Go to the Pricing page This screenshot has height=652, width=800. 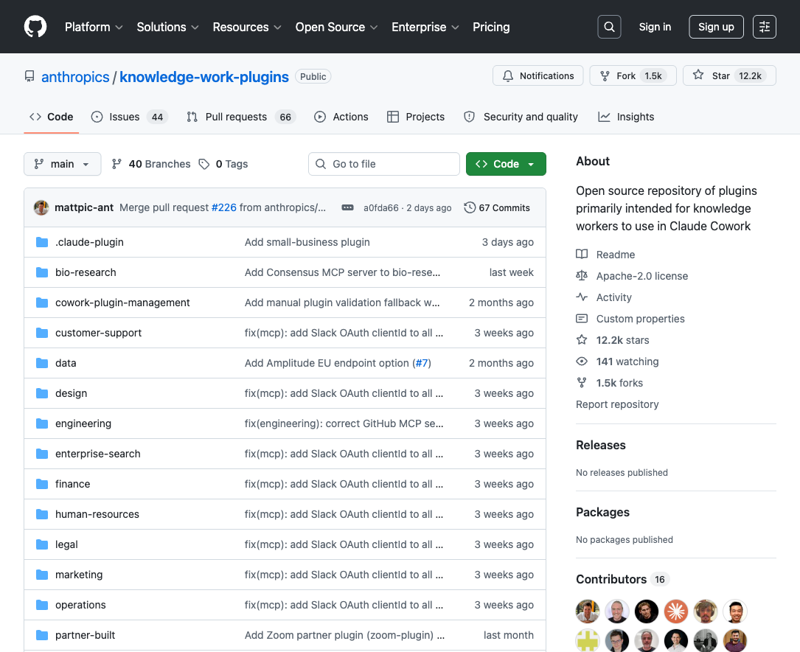[491, 27]
